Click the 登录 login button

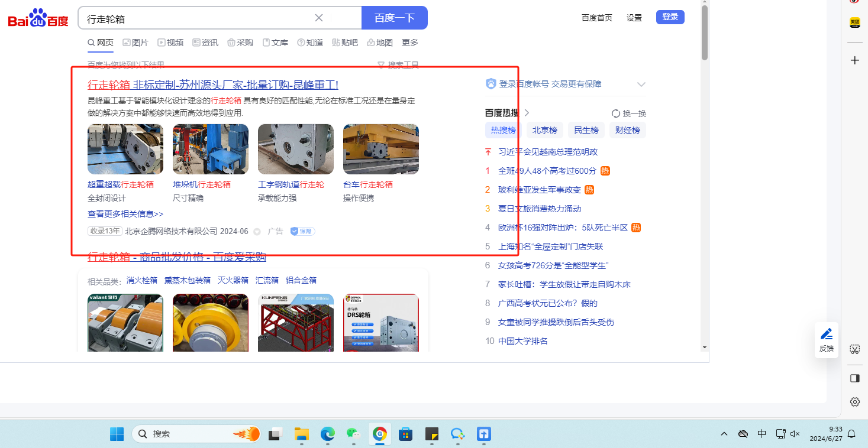tap(670, 17)
